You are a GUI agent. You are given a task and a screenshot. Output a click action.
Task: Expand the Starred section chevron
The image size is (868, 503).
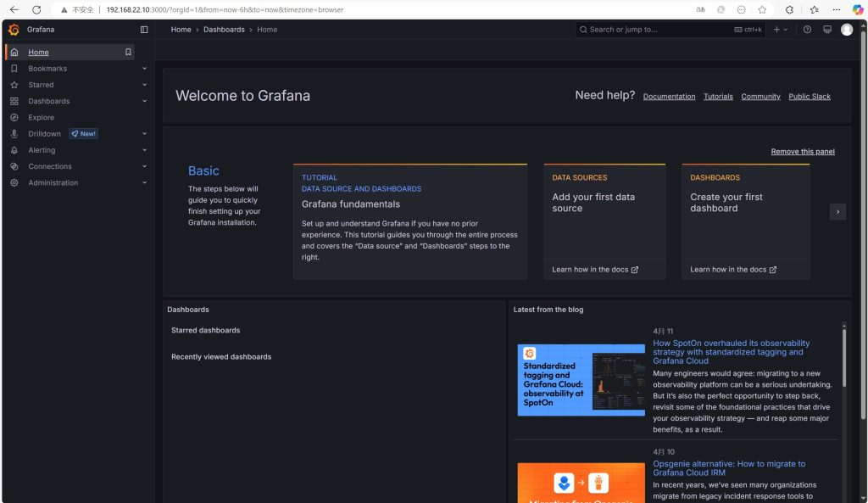pyautogui.click(x=144, y=85)
